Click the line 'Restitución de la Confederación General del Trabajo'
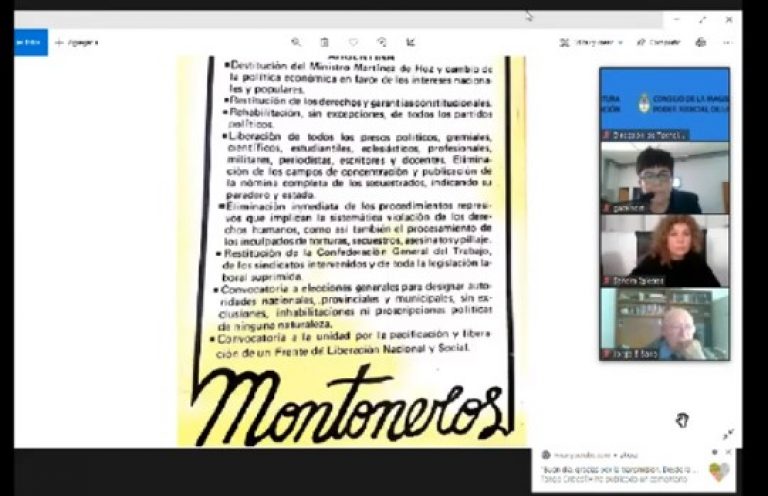This screenshot has width=768, height=496. point(357,252)
